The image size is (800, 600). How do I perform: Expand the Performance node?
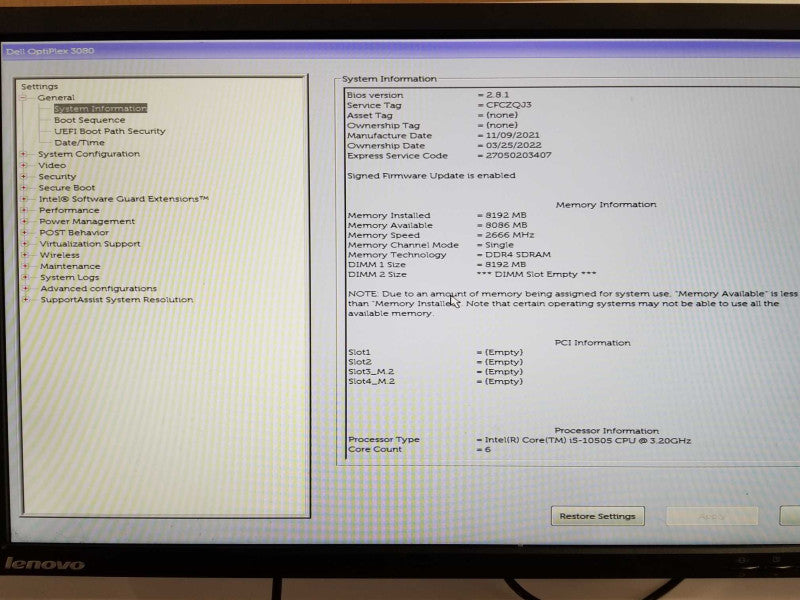24,210
